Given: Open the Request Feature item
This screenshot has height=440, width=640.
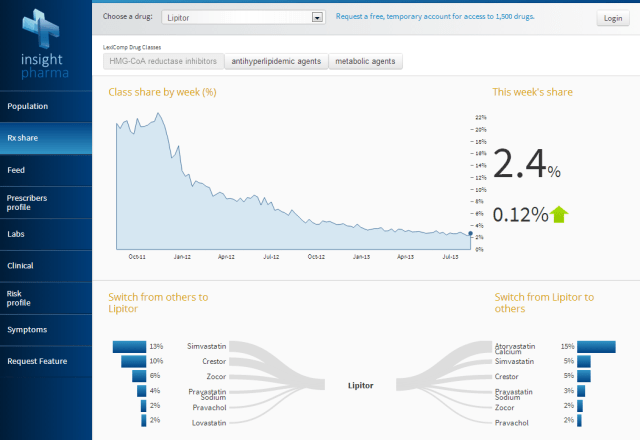Looking at the screenshot, I should click(x=46, y=361).
